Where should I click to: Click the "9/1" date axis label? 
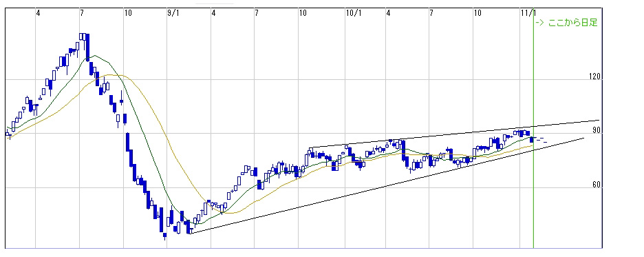[173, 13]
